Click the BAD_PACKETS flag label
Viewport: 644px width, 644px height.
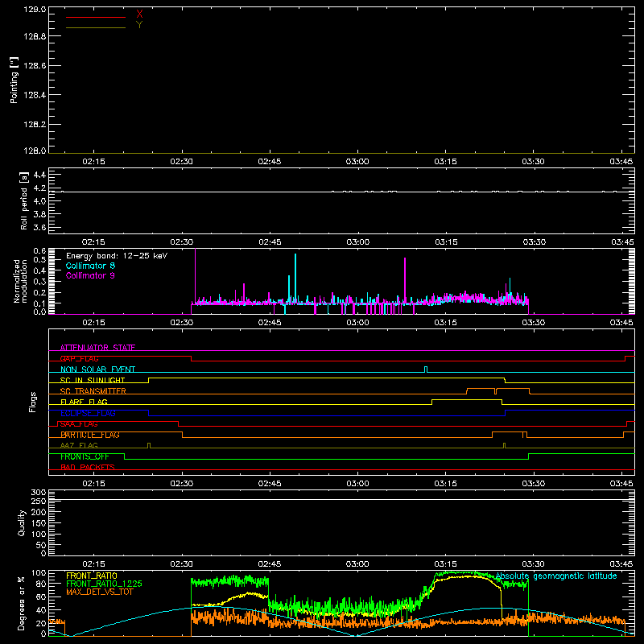88,467
